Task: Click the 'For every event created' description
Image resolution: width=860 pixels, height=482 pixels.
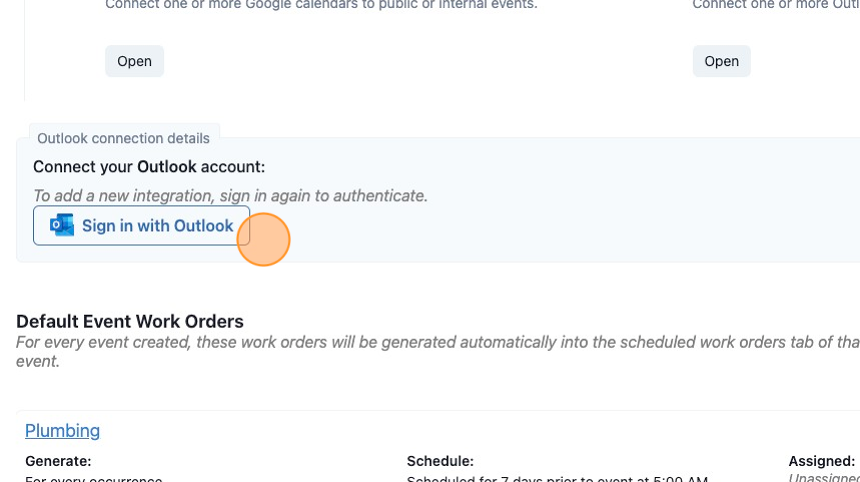Action: 438,351
